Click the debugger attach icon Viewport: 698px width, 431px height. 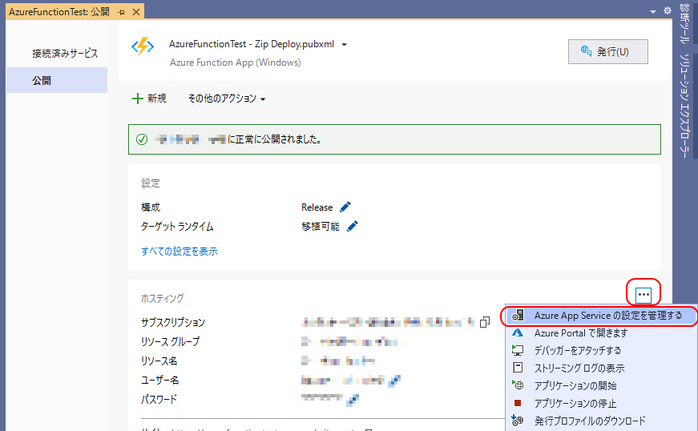(517, 350)
